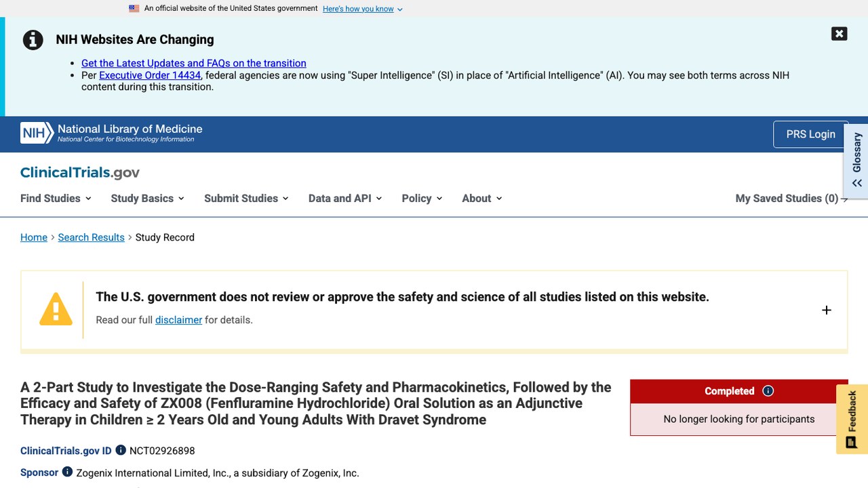Click info icon next to Sponsor label
The height and width of the screenshot is (488, 868).
click(67, 472)
